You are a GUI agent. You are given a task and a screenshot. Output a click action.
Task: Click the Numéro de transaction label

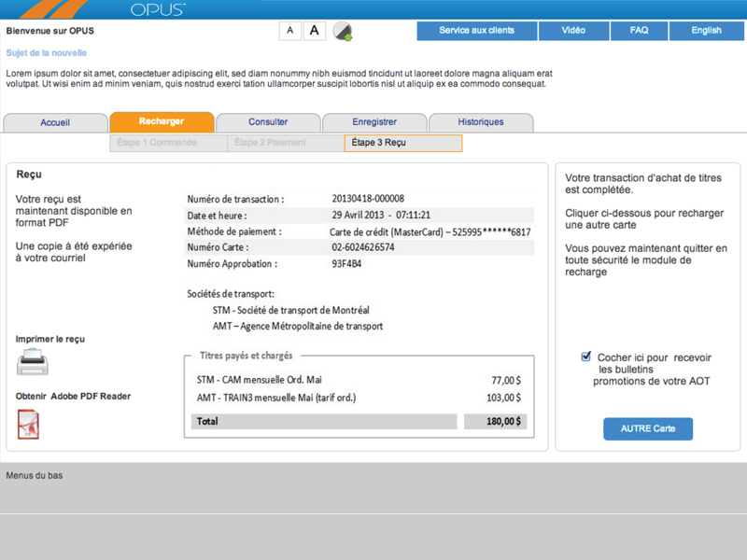point(235,199)
